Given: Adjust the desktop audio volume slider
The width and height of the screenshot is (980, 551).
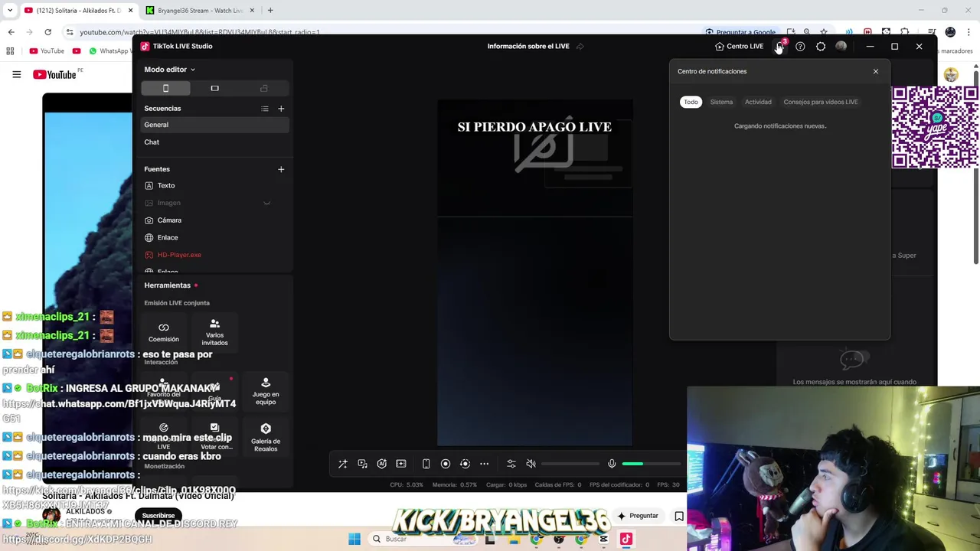Looking at the screenshot, I should coord(570,464).
